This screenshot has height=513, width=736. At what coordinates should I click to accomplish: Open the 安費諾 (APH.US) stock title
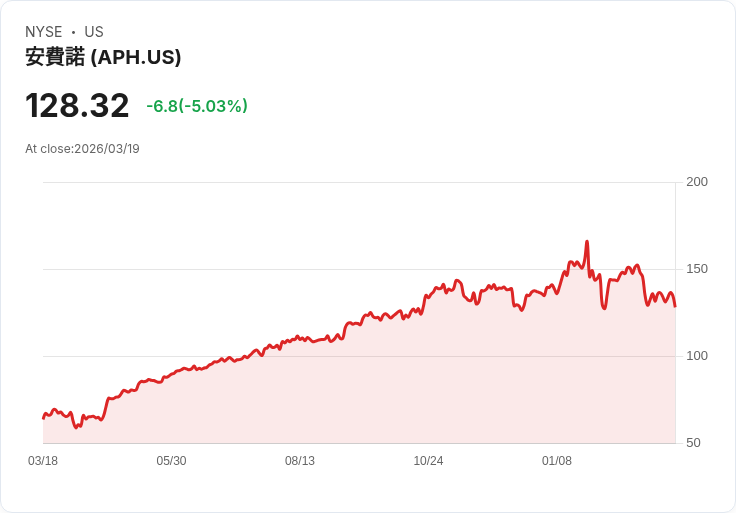coord(103,57)
